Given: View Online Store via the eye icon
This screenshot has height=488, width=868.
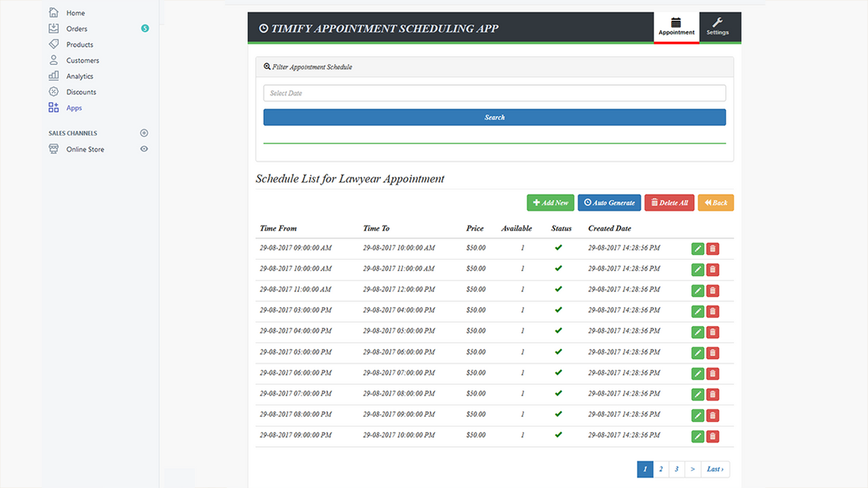Looking at the screenshot, I should (144, 149).
